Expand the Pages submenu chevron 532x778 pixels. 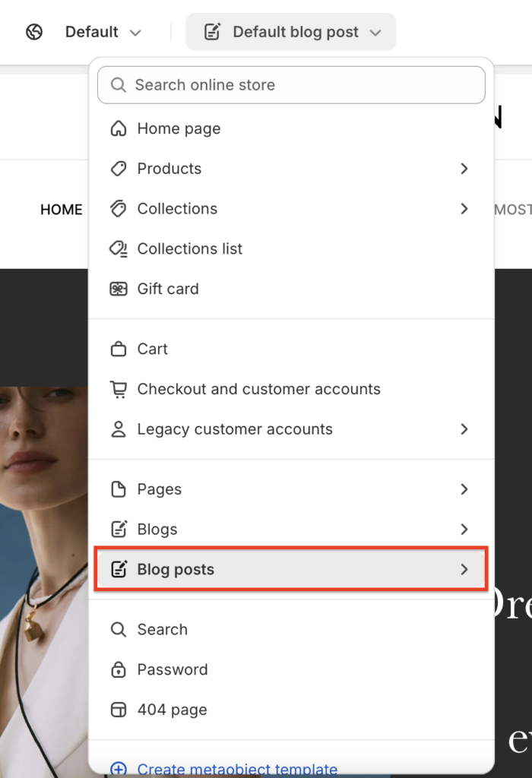point(464,489)
